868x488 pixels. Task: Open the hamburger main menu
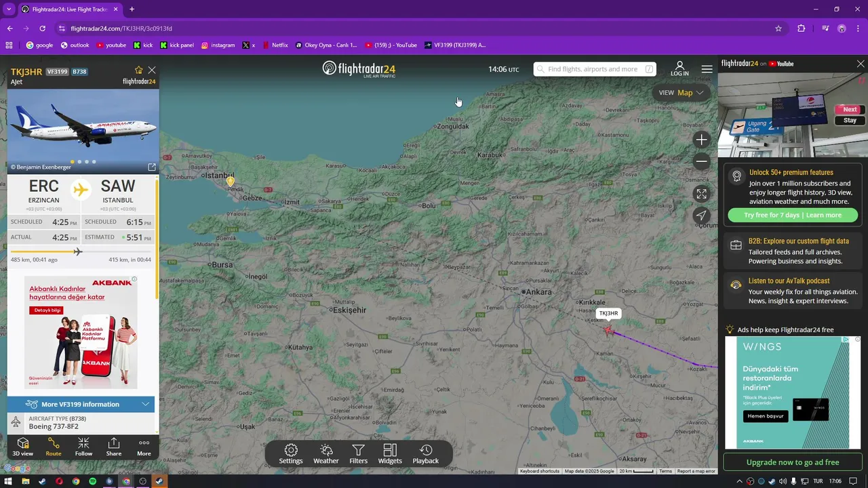click(707, 69)
